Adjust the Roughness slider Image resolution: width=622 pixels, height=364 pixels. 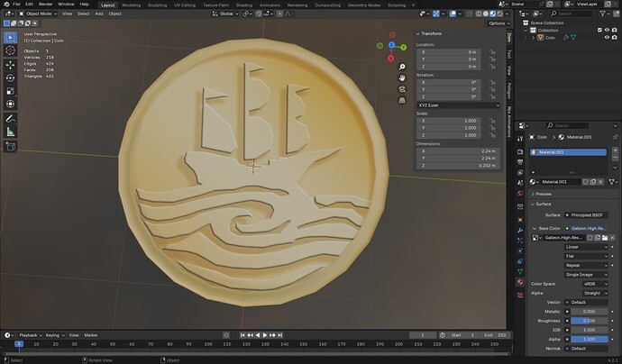(589, 321)
